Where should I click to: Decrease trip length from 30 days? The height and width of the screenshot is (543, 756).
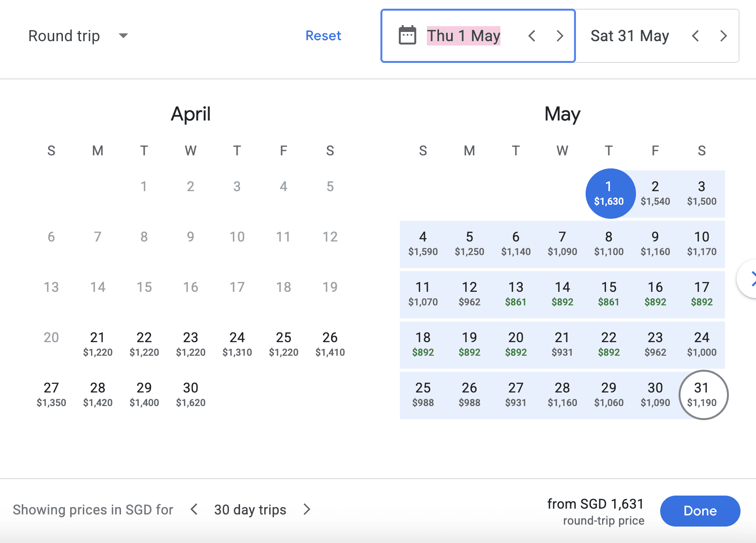pyautogui.click(x=194, y=509)
